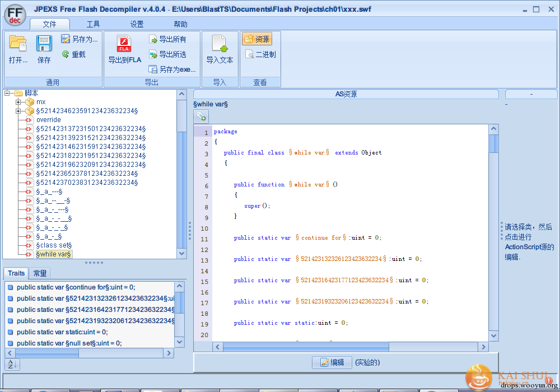
Task: Select script §5214231372315012342363​2234§
Action: [91, 129]
